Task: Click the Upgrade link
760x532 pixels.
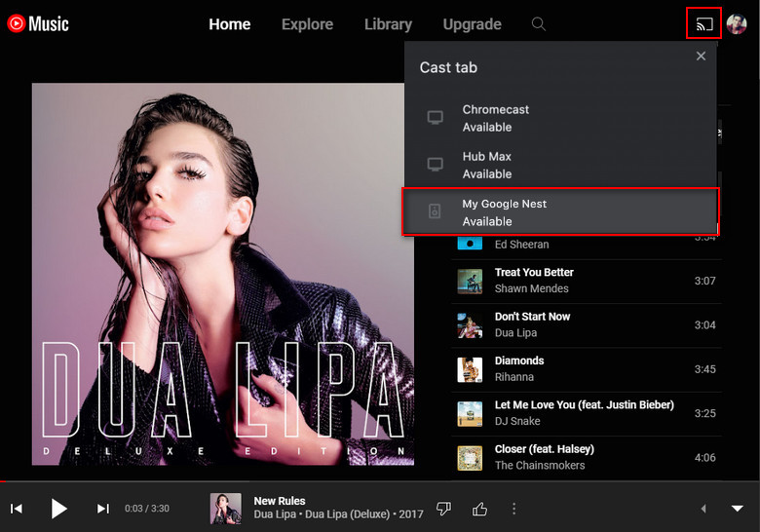Action: 472,24
